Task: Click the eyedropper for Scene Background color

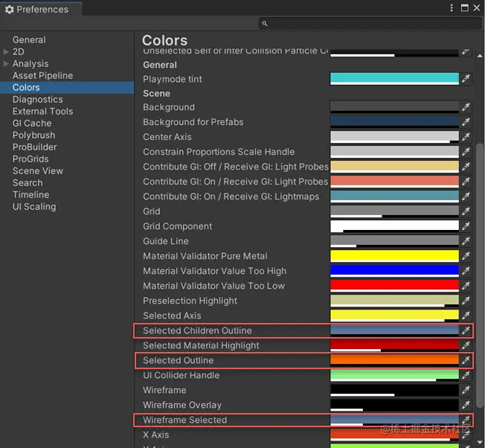Action: click(466, 107)
